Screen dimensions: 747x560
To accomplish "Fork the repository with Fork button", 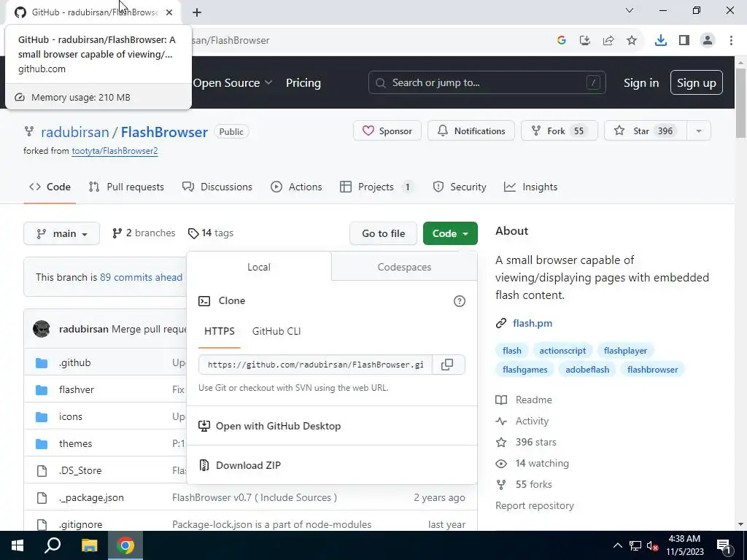I will pyautogui.click(x=560, y=131).
